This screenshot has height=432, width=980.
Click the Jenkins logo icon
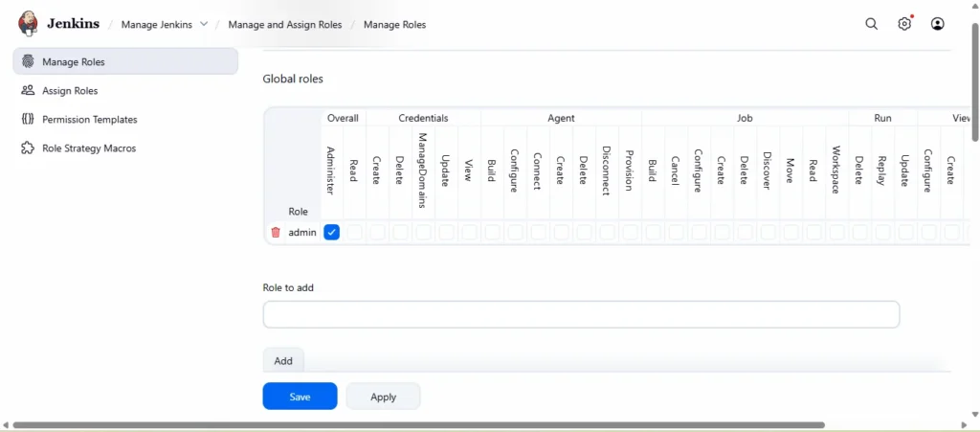pyautogui.click(x=29, y=24)
